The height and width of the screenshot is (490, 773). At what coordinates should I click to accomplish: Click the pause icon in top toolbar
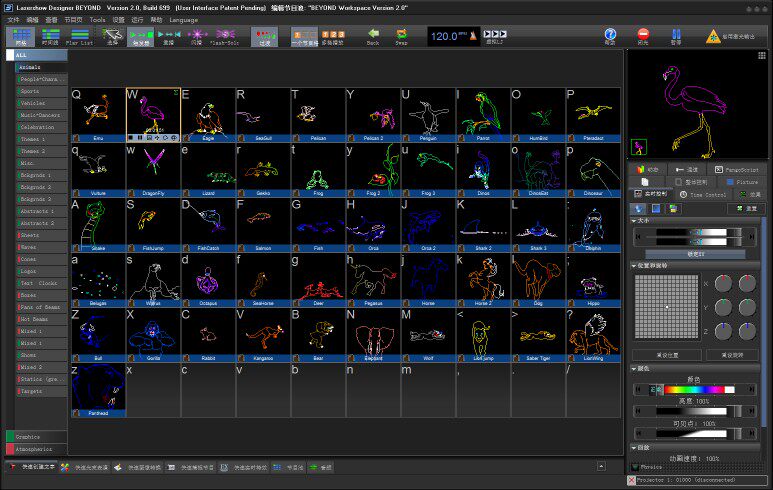click(x=676, y=36)
